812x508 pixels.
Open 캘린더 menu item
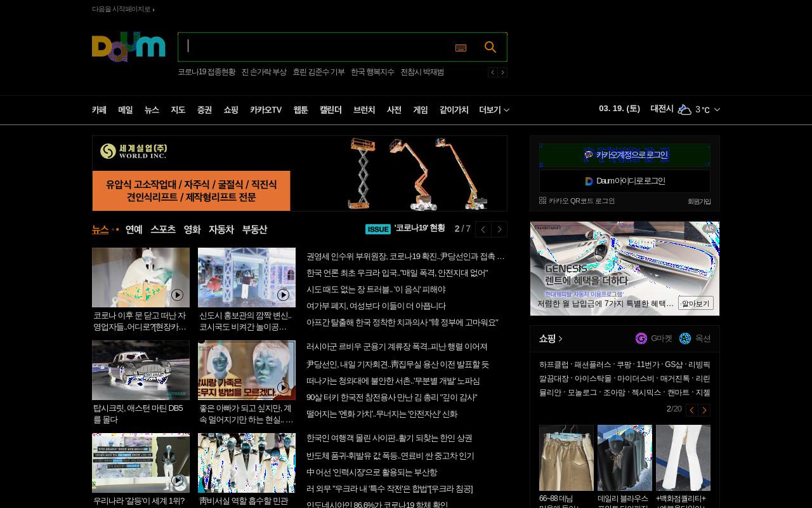pos(331,110)
